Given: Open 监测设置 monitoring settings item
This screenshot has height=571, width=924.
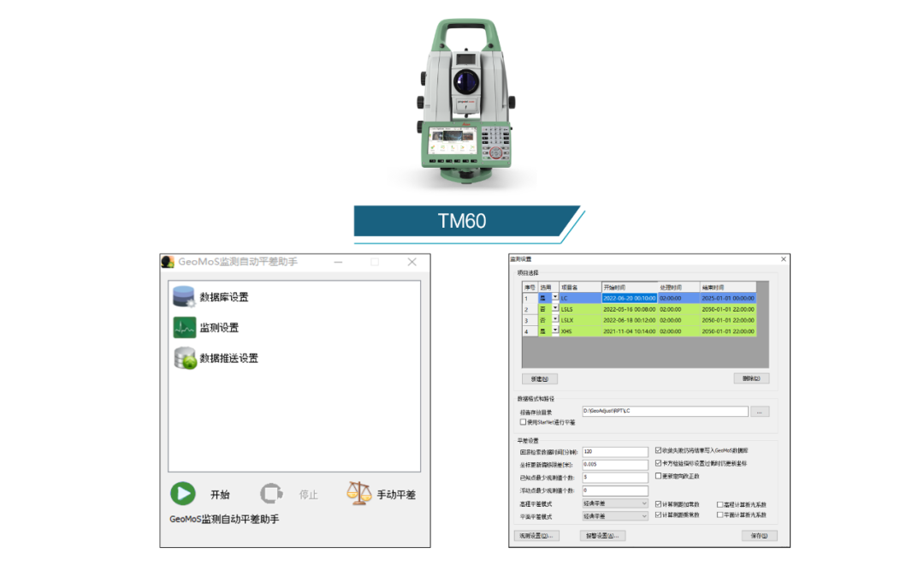Looking at the screenshot, I should 205,327.
